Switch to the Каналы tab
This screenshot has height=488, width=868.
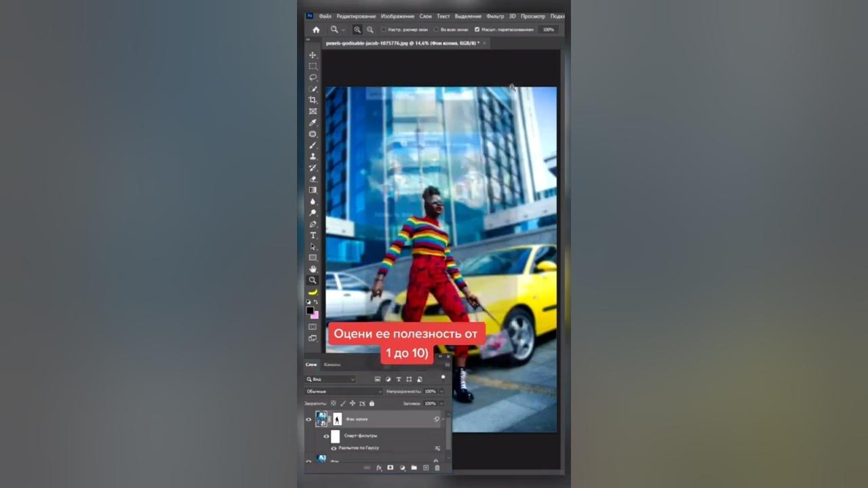pyautogui.click(x=332, y=365)
